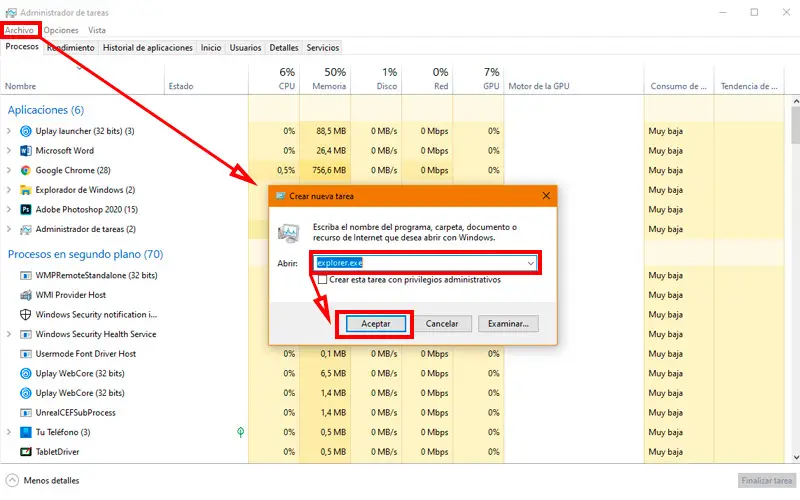Click the green leaf status icon for Tu Teléfono

click(240, 432)
